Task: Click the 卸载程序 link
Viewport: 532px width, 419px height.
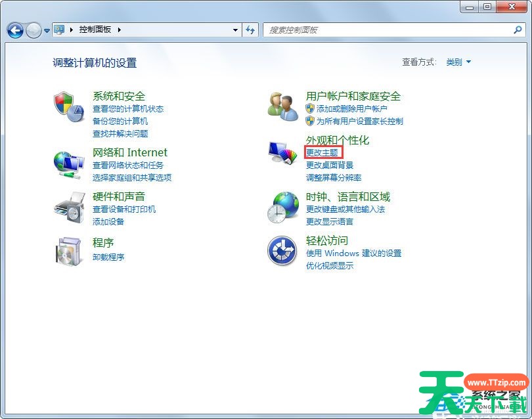Action: (108, 257)
